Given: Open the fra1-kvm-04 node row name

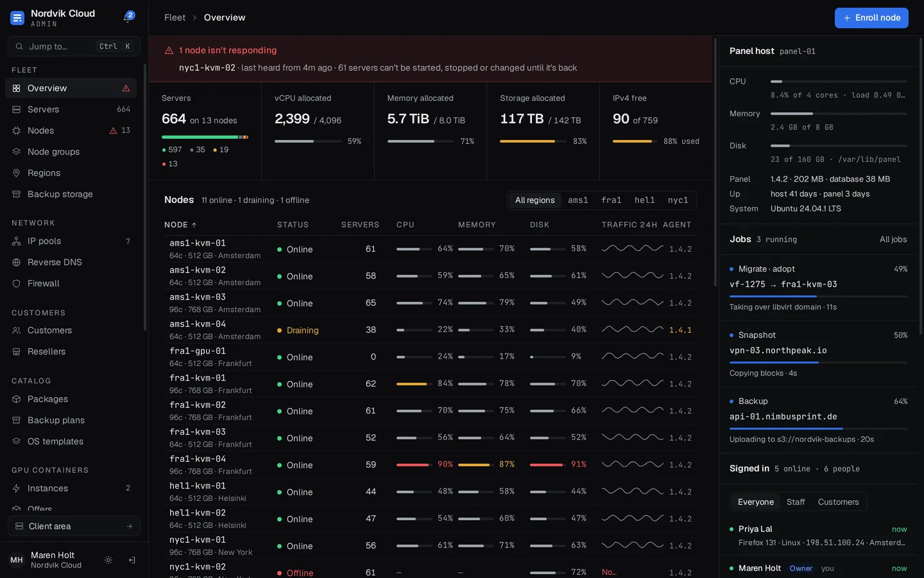Looking at the screenshot, I should (x=198, y=459).
